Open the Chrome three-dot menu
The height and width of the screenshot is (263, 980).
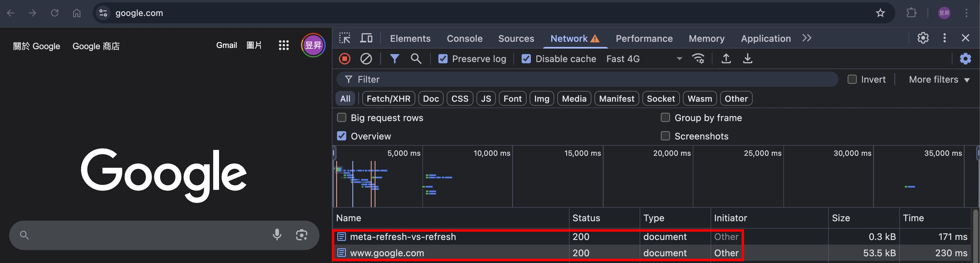966,13
